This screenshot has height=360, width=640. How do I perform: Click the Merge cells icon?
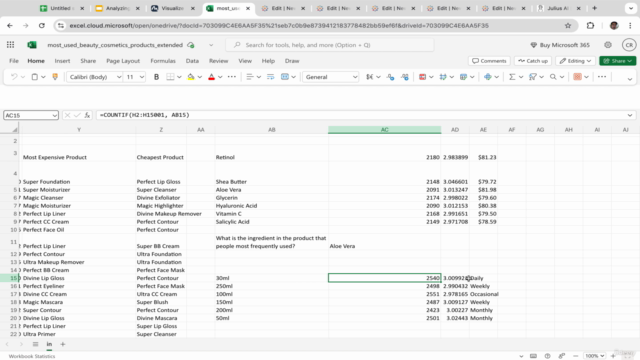click(285, 77)
